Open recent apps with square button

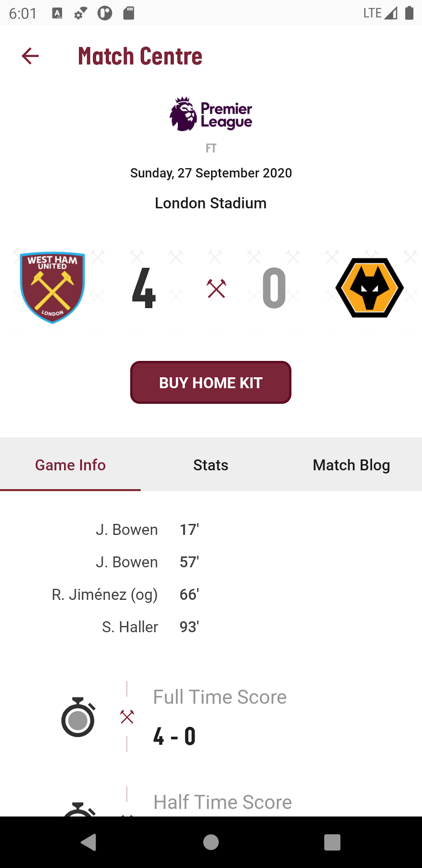pyautogui.click(x=332, y=842)
